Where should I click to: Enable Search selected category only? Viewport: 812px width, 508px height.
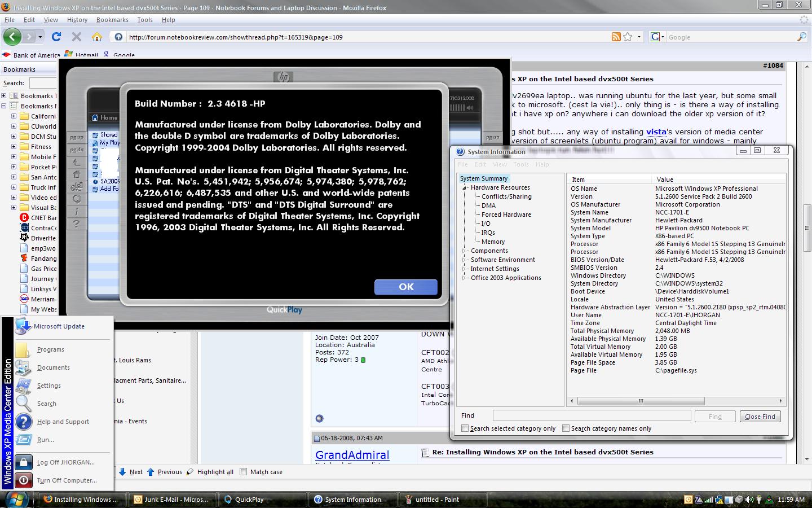coord(465,428)
